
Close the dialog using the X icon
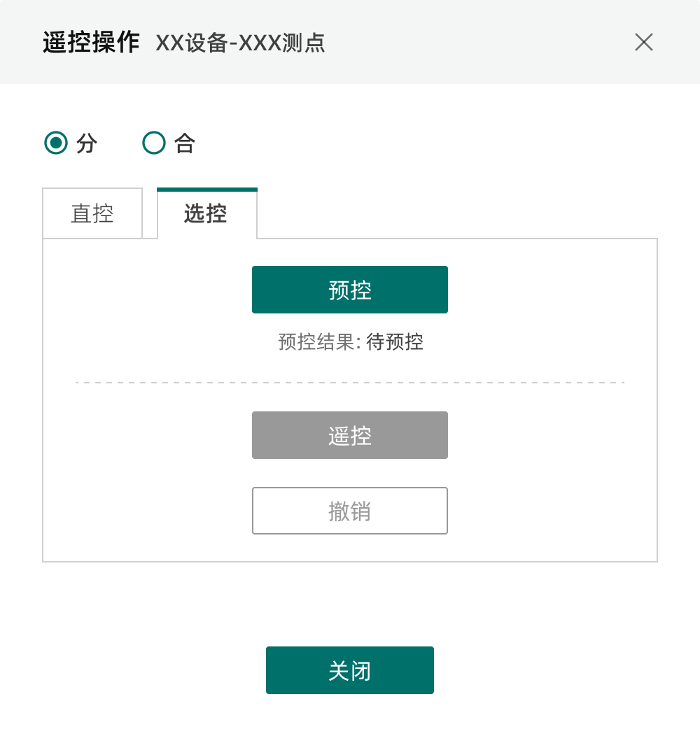pos(643,42)
